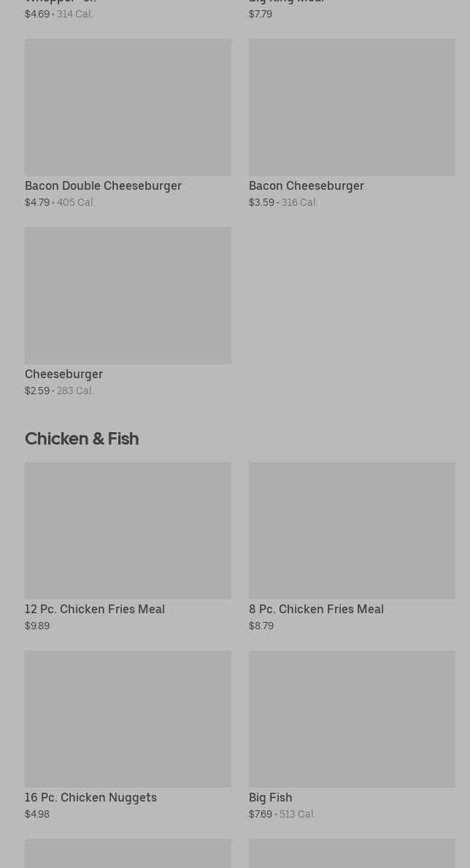Click the $9.89 price under 12 Pc. meal
470x868 pixels.
tap(37, 626)
